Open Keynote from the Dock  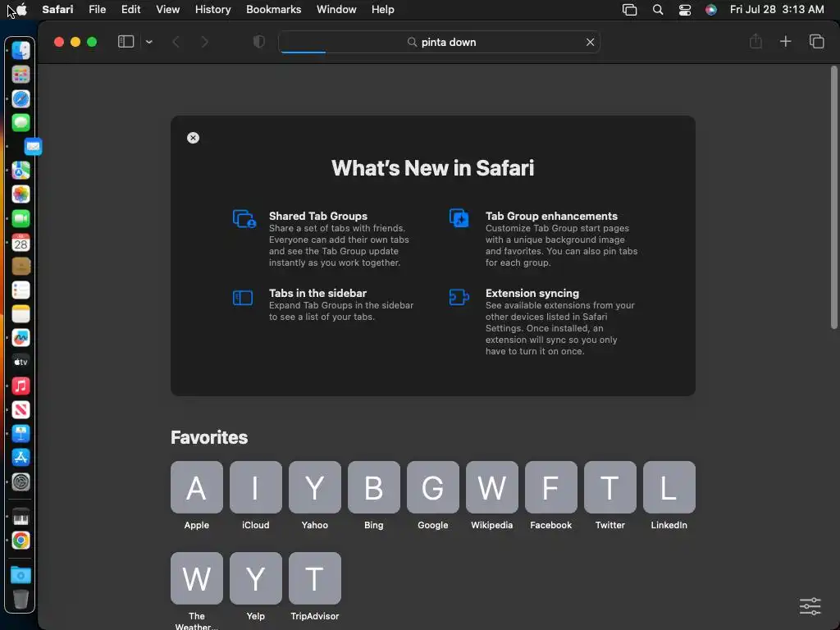[x=21, y=433]
